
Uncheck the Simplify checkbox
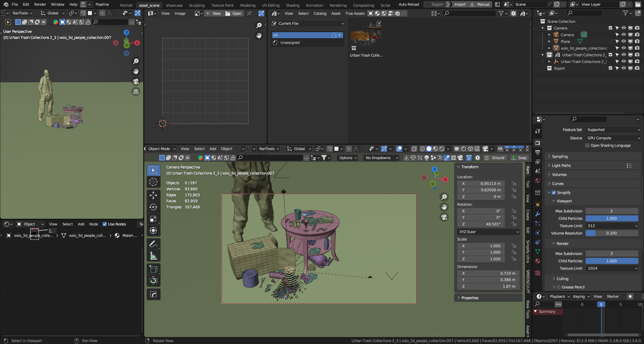554,193
